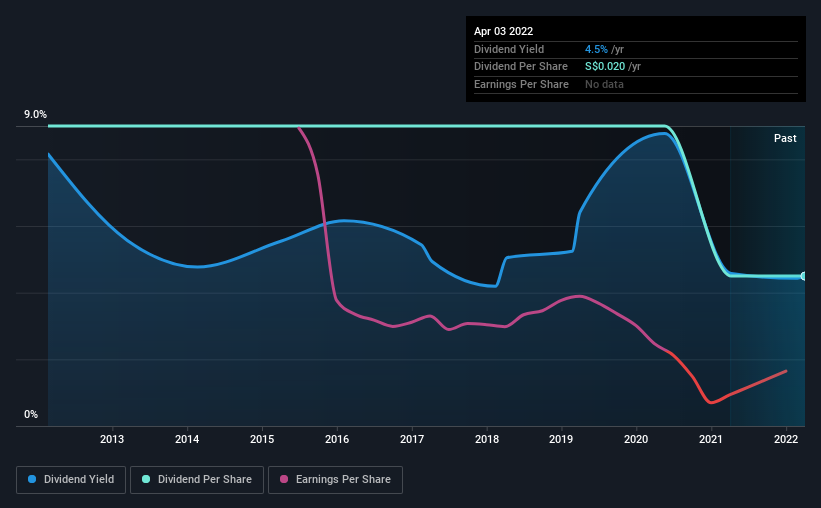The image size is (821, 508).
Task: Click the 4.5% dividend yield value
Action: click(x=596, y=49)
